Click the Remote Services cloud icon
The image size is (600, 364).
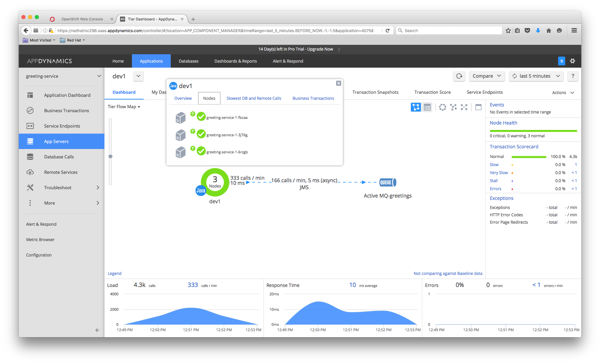click(x=30, y=172)
